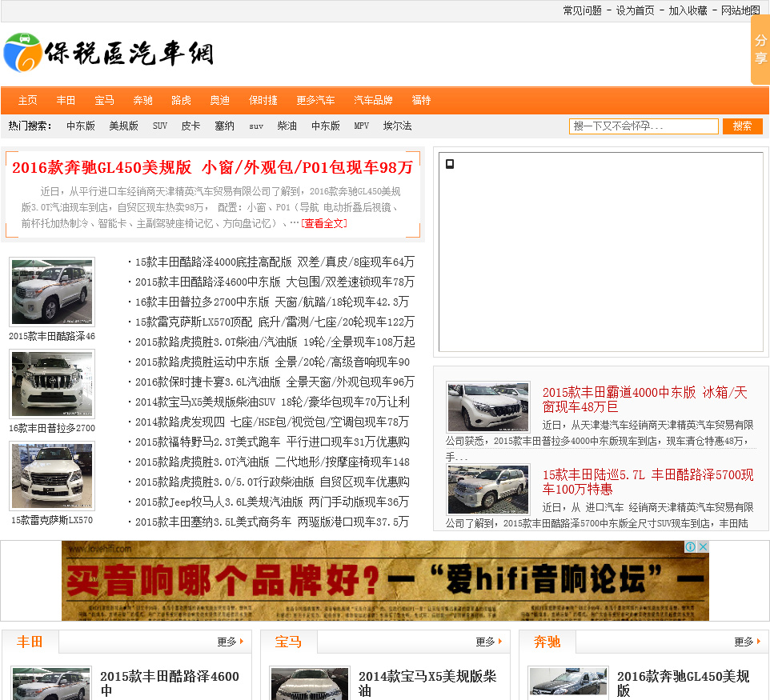
Task: Open 2014款宝马X5美规版柴油SUV article in list
Action: (x=272, y=402)
